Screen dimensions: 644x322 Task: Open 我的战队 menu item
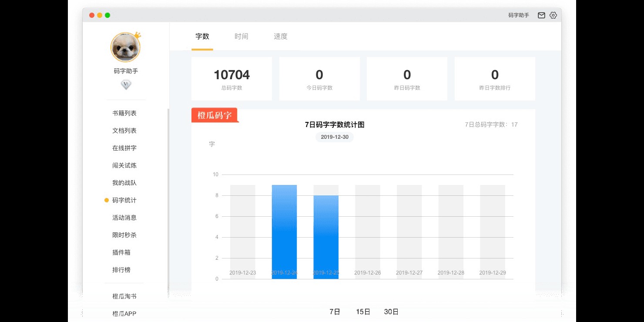pos(124,183)
